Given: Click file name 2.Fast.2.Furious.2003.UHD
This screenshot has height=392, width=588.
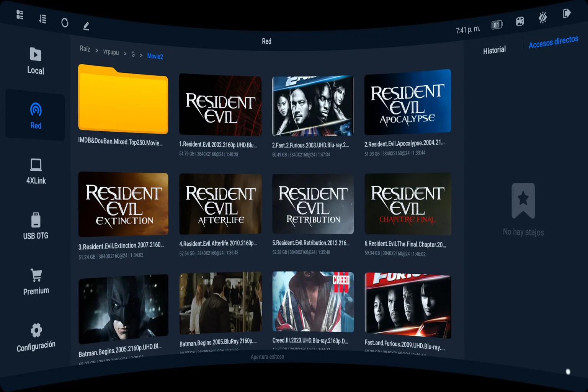Looking at the screenshot, I should 310,145.
